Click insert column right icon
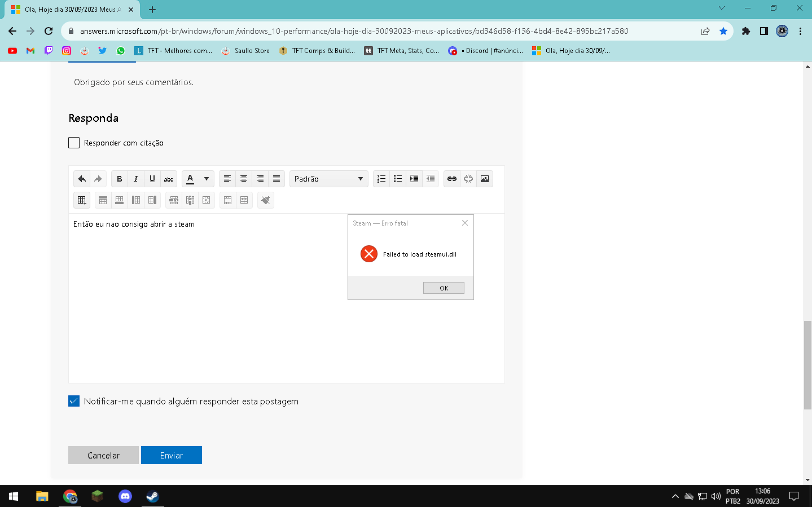812x507 pixels. coord(152,200)
